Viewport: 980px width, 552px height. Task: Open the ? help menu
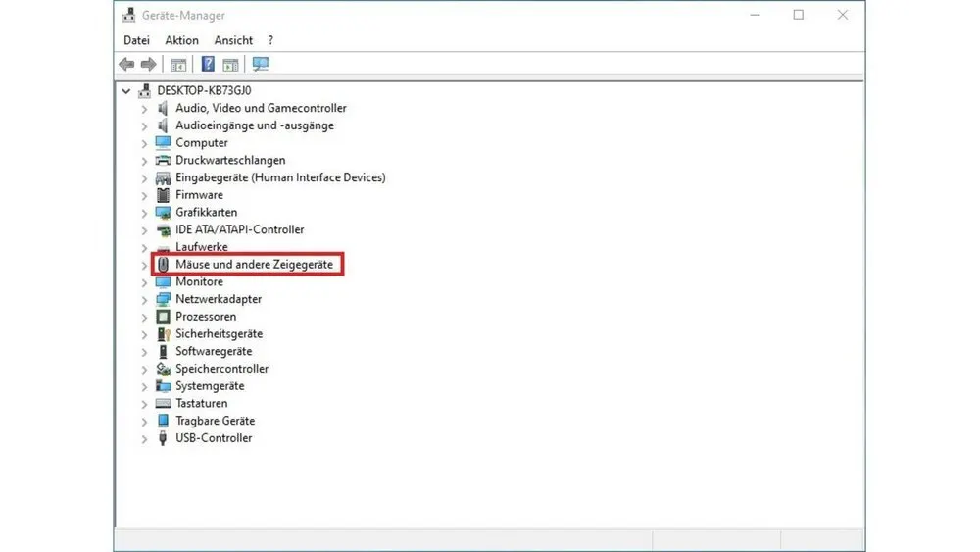(x=270, y=40)
